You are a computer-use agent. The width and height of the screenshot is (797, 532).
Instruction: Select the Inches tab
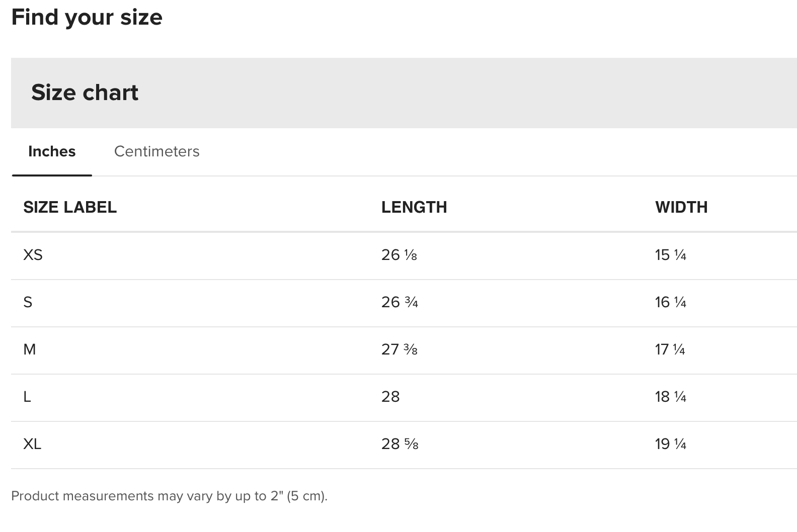[x=52, y=151]
